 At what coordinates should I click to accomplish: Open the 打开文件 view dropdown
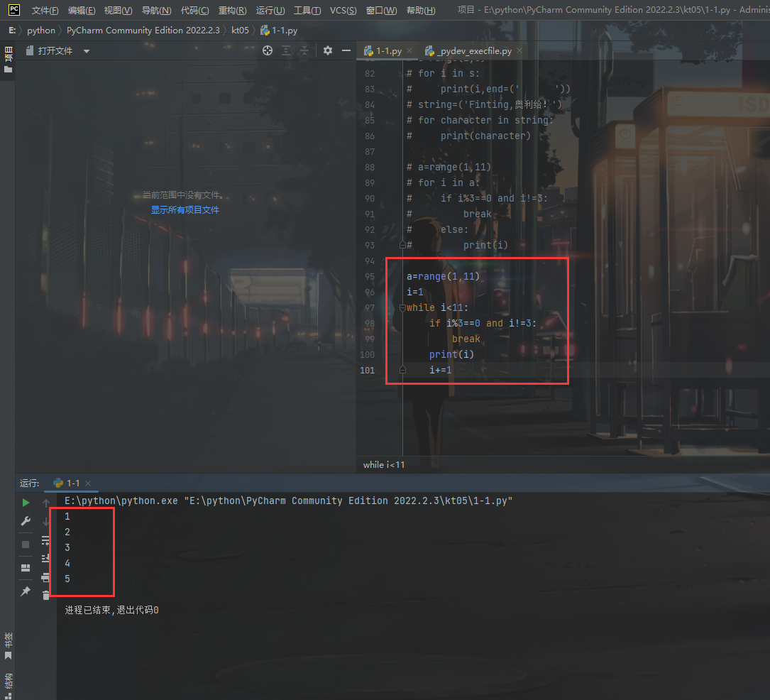87,51
